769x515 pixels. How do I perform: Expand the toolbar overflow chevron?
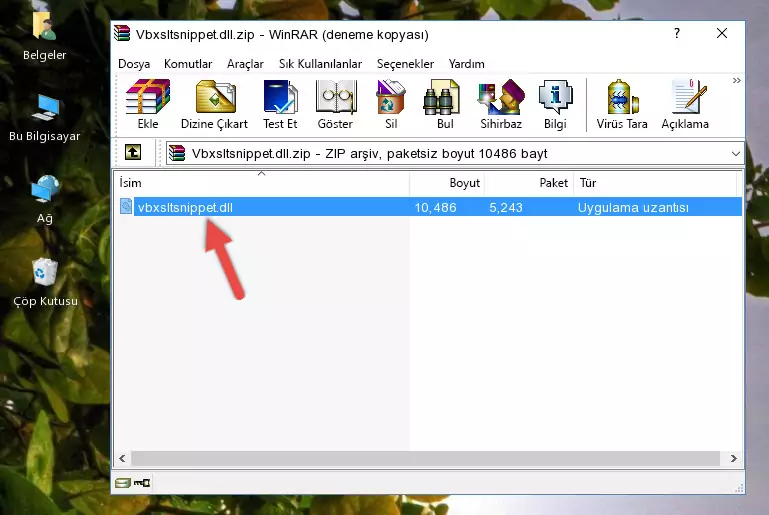(x=737, y=80)
